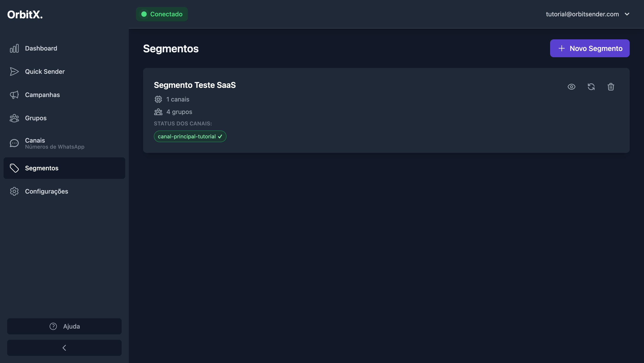Show details of Segmento Teste SaaS
This screenshot has width=644, height=363.
point(572,87)
